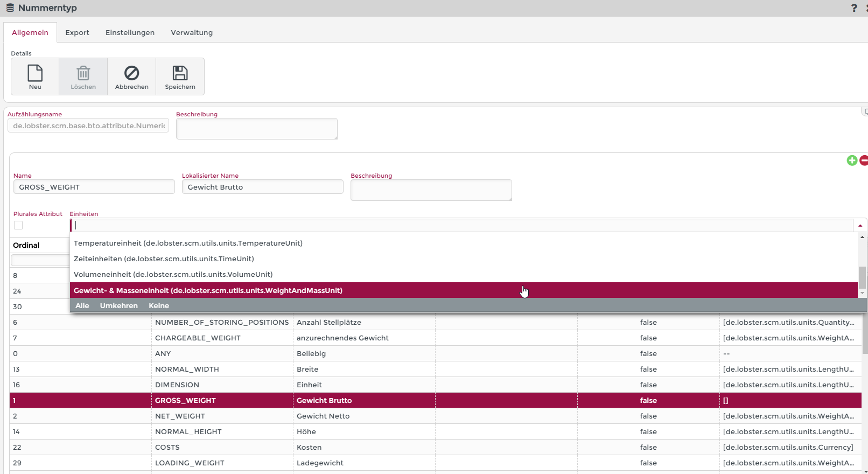This screenshot has height=474, width=868.
Task: Click scroll down arrow of dropdown list
Action: coord(862,294)
